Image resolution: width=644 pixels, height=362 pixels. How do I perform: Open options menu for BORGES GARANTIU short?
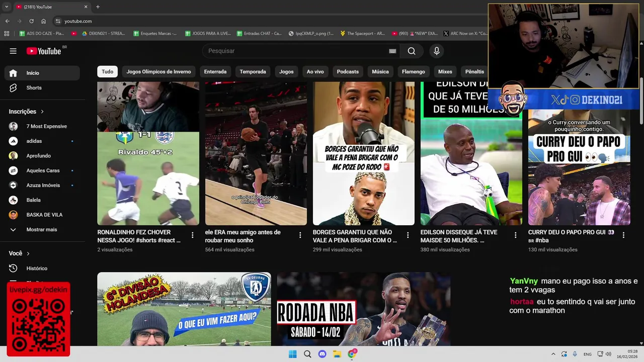click(x=408, y=235)
